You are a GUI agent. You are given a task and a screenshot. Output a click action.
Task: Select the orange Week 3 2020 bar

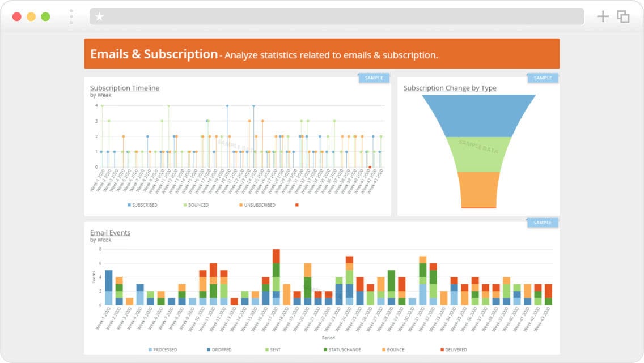[x=129, y=301]
